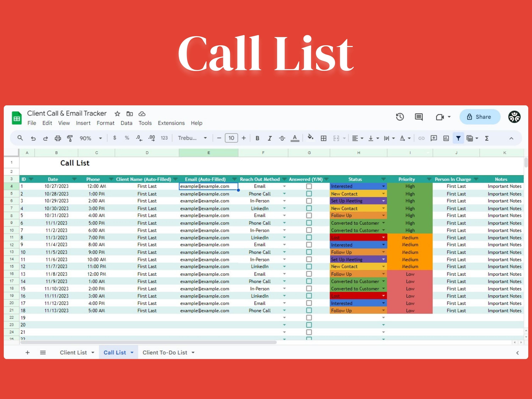
Task: Open the Functions (Σ) menu
Action: (x=487, y=138)
